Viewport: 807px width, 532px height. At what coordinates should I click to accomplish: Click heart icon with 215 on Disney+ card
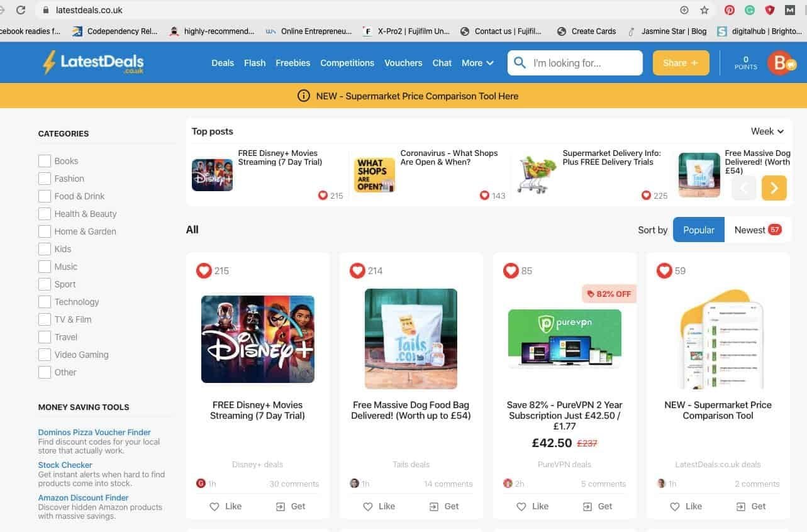pyautogui.click(x=204, y=270)
